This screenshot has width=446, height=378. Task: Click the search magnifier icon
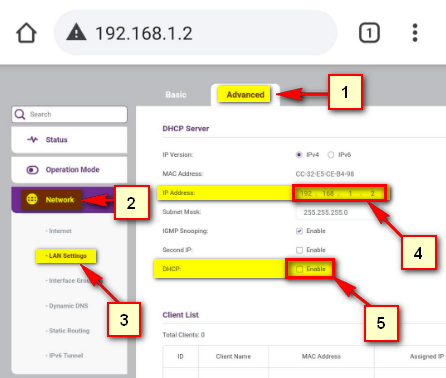click(x=20, y=114)
